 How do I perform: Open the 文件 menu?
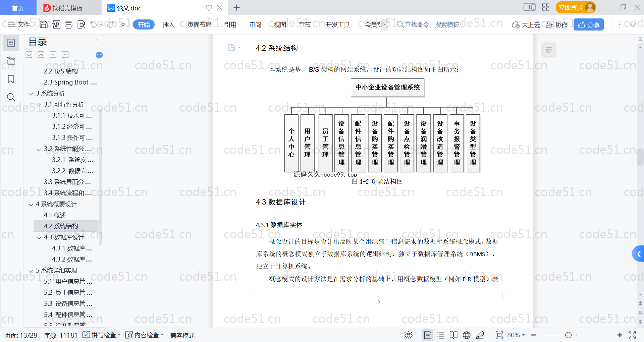pyautogui.click(x=19, y=24)
